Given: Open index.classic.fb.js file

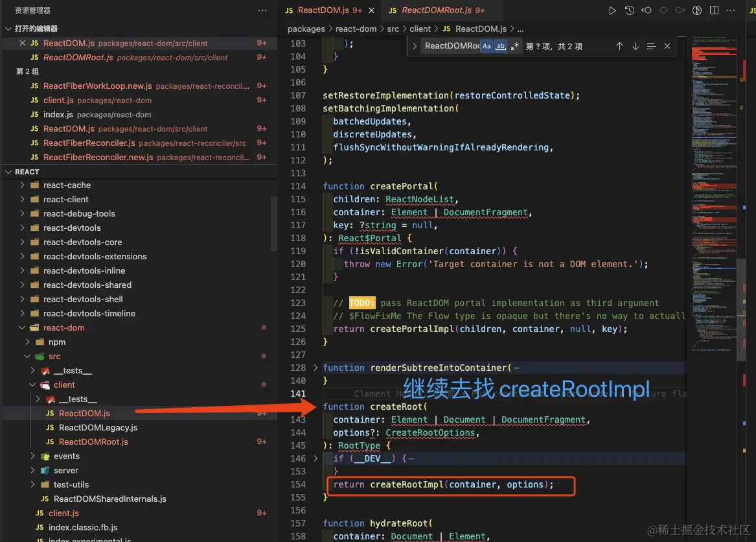Looking at the screenshot, I should click(139, 527).
